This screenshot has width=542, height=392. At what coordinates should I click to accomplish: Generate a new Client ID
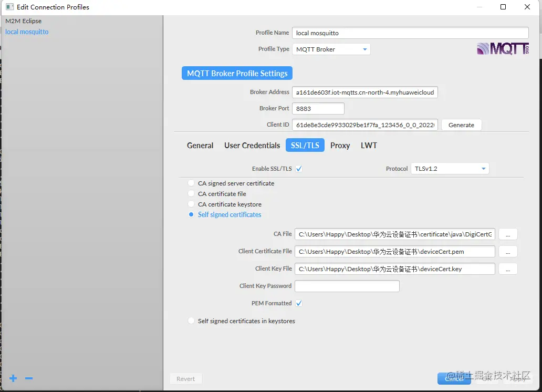[x=461, y=125]
